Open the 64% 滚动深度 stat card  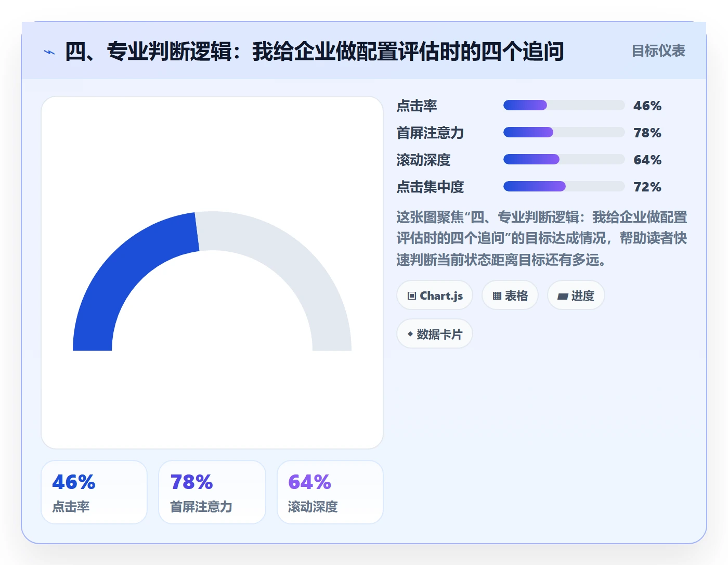[x=330, y=492]
